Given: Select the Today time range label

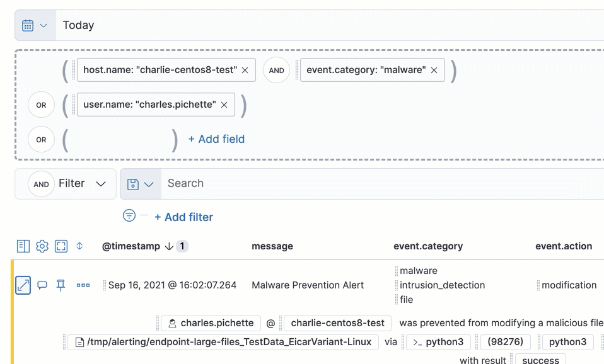Looking at the screenshot, I should click(x=78, y=25).
